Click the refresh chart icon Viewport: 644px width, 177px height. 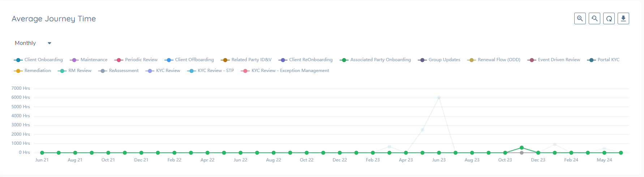coord(609,18)
